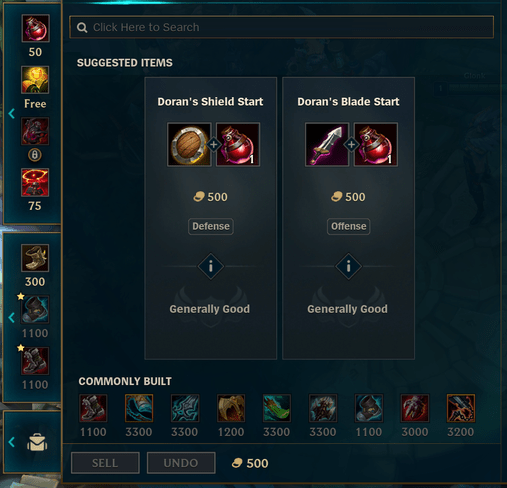Expand the boots panel arrow

(x=12, y=317)
